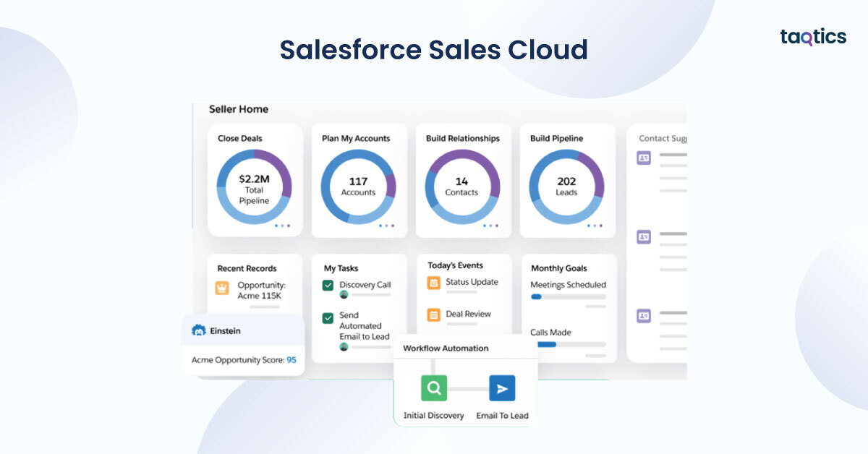Open the Opportunity Acme 115K crown icon

pyautogui.click(x=222, y=288)
